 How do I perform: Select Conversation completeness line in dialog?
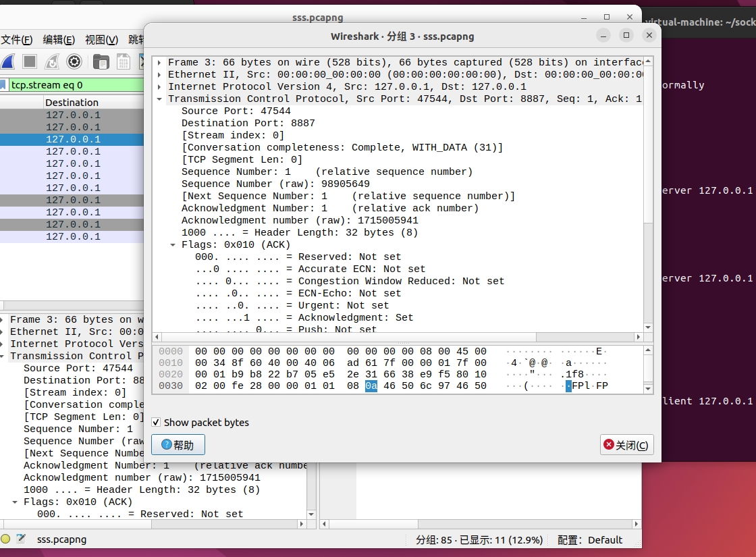pos(342,147)
